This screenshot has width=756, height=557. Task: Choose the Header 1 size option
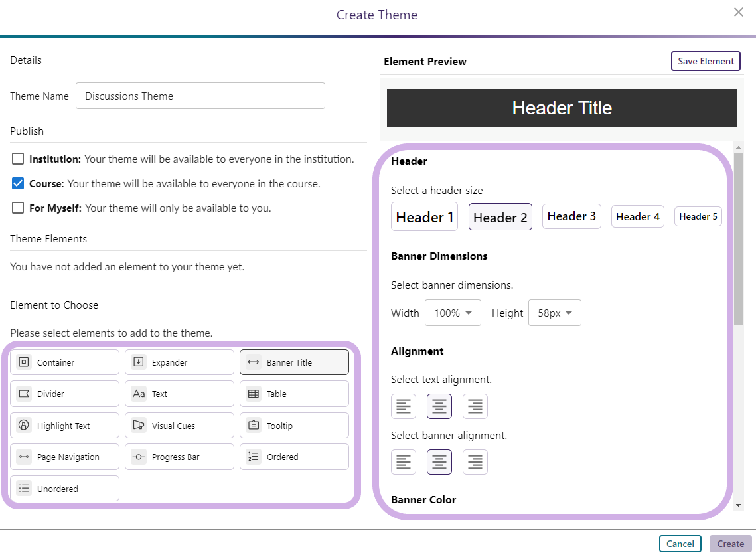[424, 217]
